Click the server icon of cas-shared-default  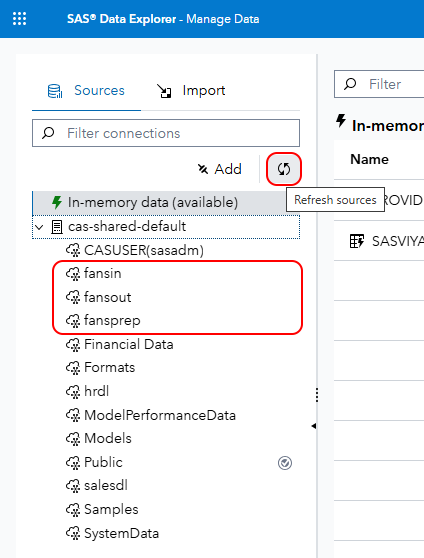57,227
